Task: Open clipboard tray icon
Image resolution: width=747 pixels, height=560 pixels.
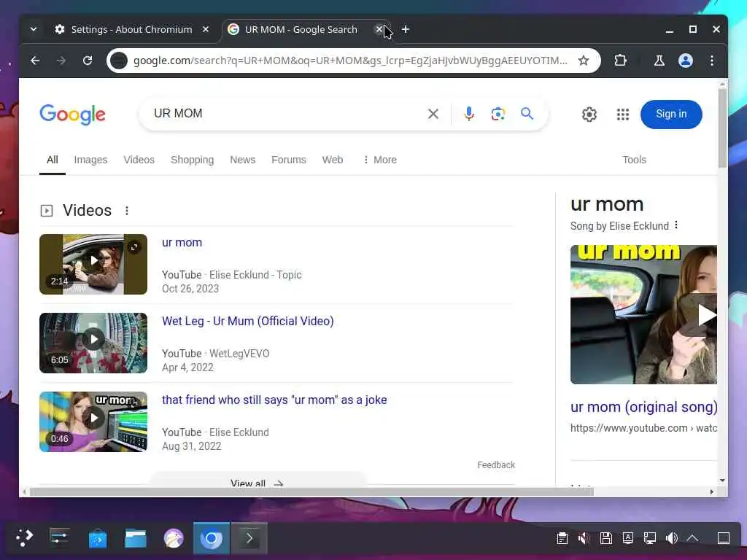Action: 562,538
